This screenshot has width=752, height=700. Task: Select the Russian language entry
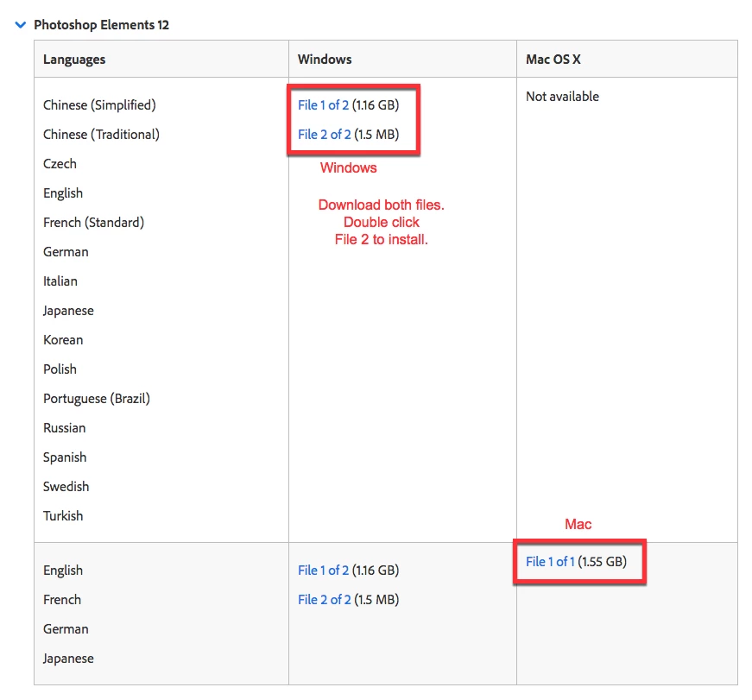click(x=64, y=427)
